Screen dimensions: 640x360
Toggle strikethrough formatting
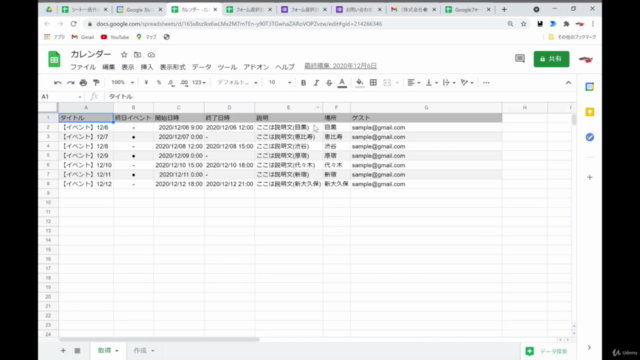[x=329, y=82]
